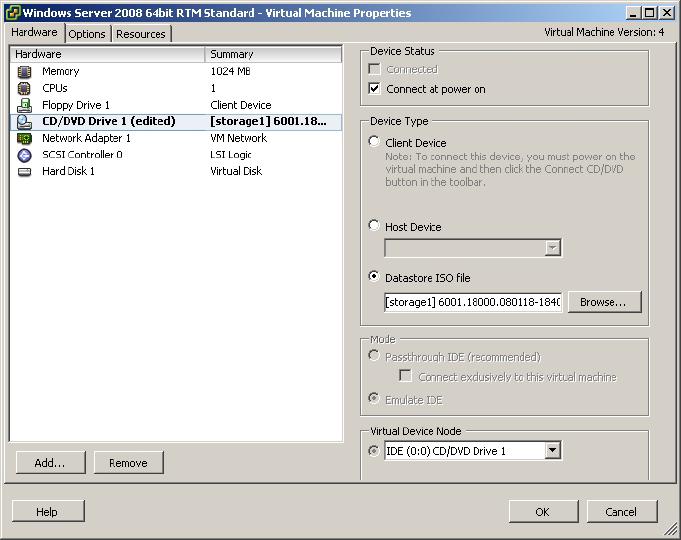Open the IDE (0:0) CD/DVD Drive 1 dropdown
This screenshot has height=540, width=681.
[552, 451]
